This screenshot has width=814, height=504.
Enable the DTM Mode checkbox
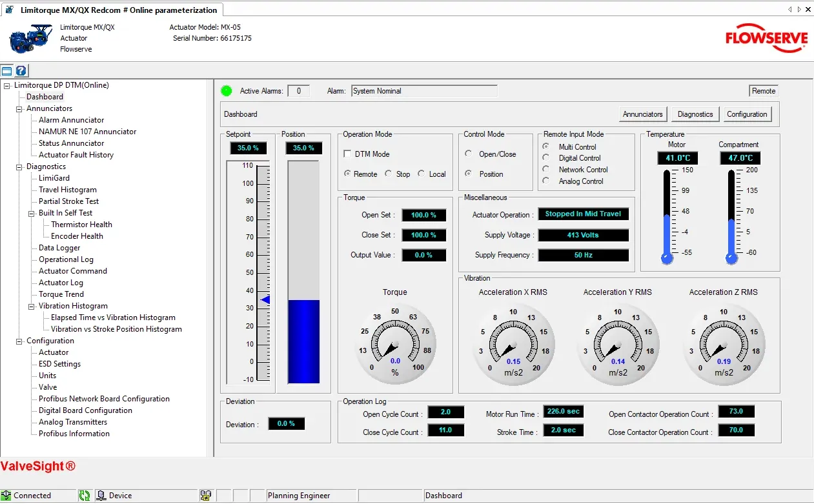click(347, 154)
